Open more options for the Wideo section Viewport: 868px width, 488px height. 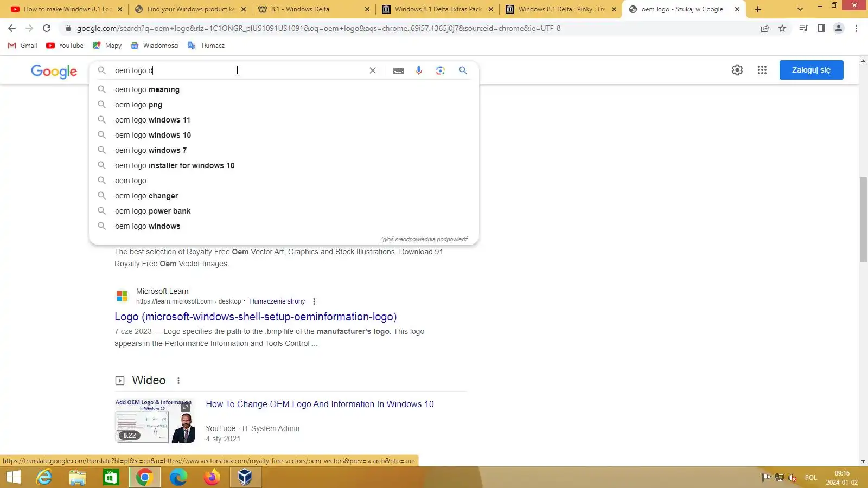[178, 381]
